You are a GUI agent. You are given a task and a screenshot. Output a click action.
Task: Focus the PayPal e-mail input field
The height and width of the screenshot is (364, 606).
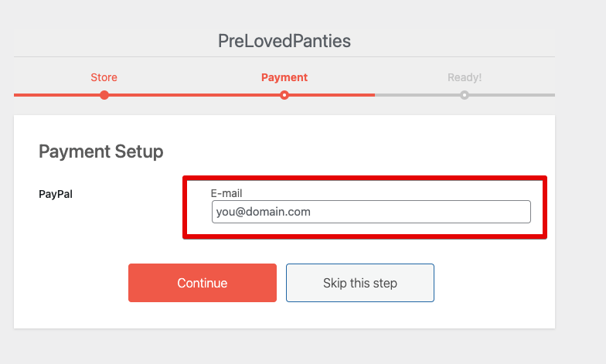pos(371,212)
